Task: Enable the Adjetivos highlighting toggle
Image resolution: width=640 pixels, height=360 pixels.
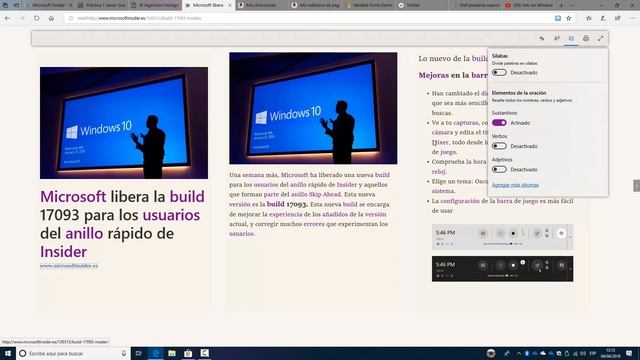Action: coord(499,169)
